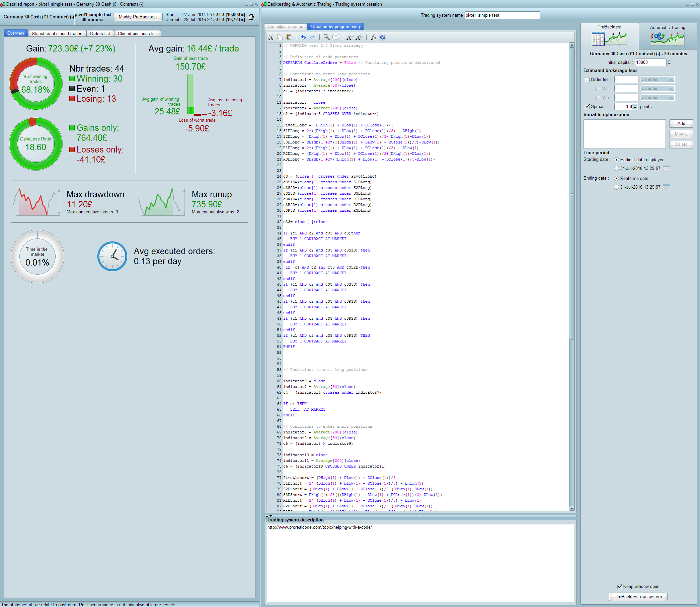Undo the last code edit
The height and width of the screenshot is (607, 700).
tap(303, 37)
